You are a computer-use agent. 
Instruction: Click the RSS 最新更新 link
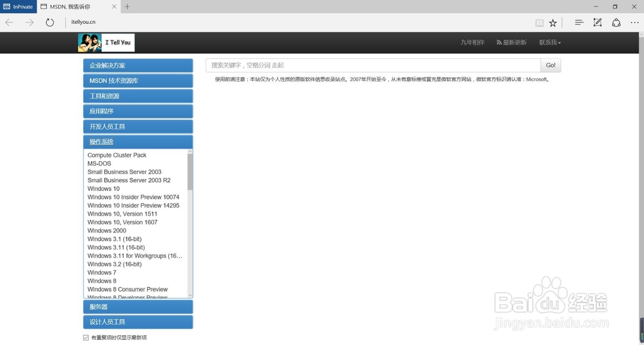(511, 42)
